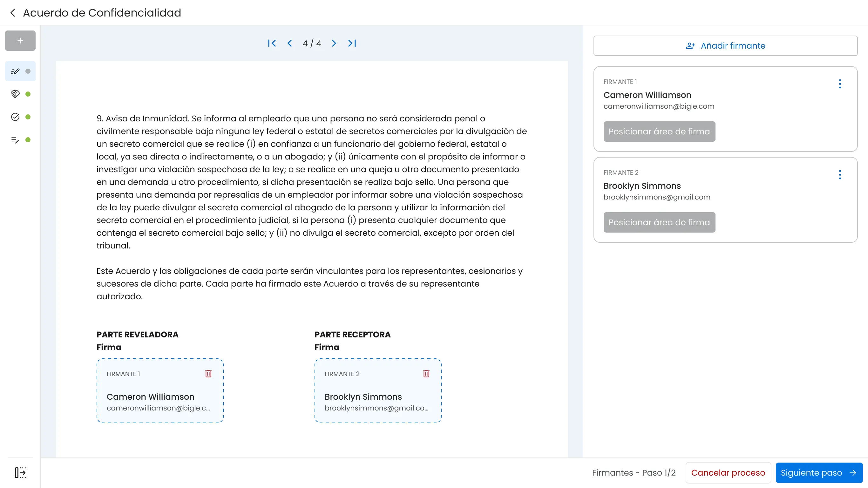868x488 pixels.
Task: Go back using the arrow beside Acuerdo de Confidencialidad
Action: point(13,13)
